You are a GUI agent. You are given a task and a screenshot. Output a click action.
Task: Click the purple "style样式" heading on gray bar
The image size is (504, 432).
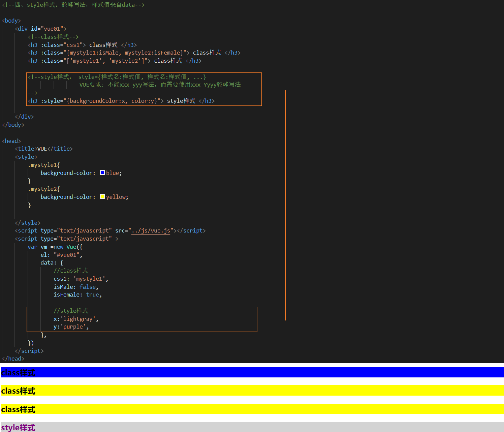(x=18, y=428)
